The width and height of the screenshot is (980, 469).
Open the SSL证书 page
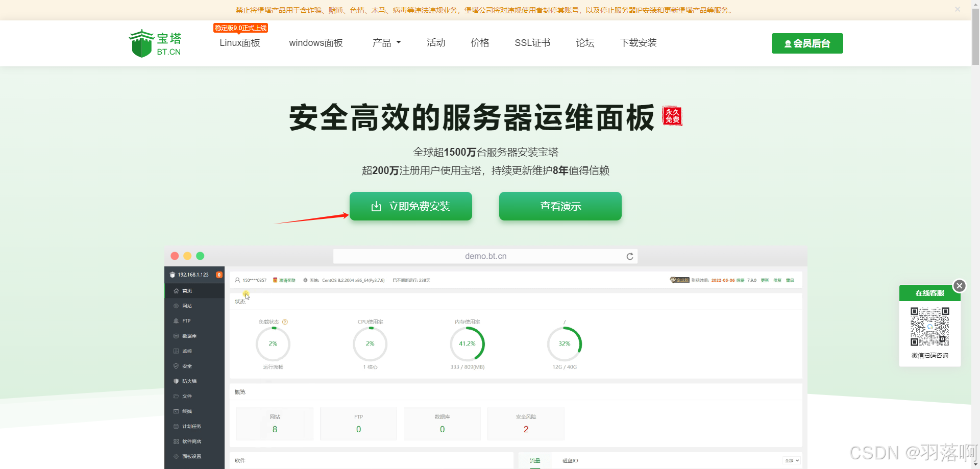[x=532, y=43]
